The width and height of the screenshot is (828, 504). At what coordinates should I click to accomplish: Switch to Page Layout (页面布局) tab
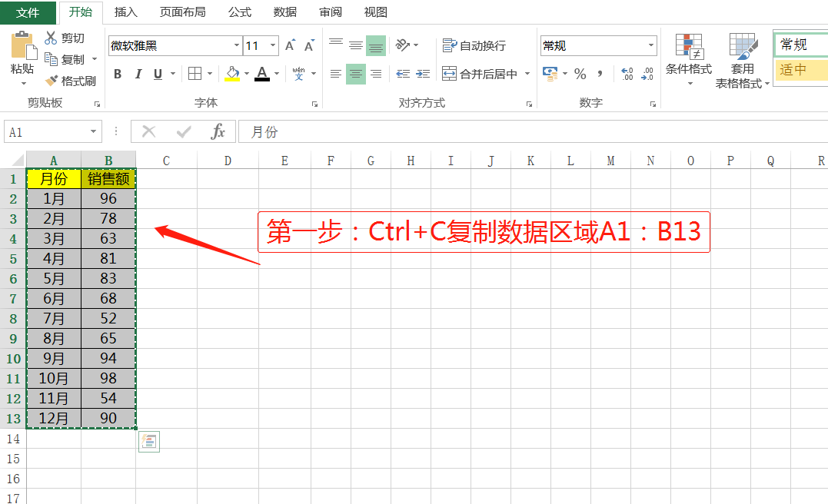[x=183, y=12]
